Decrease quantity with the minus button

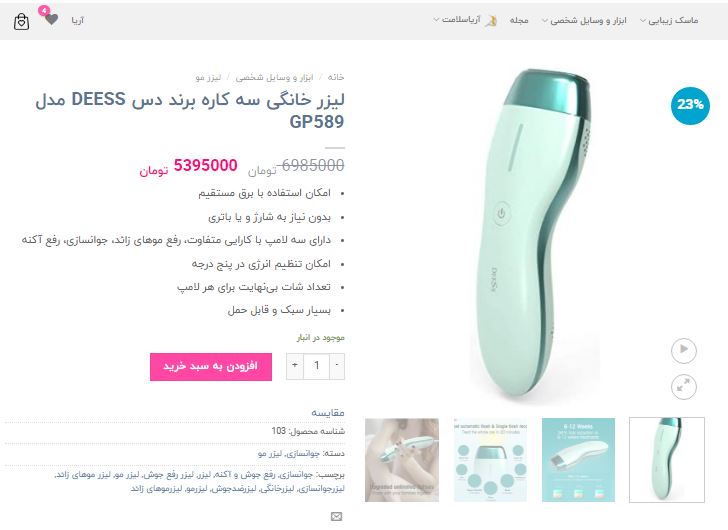pos(337,366)
